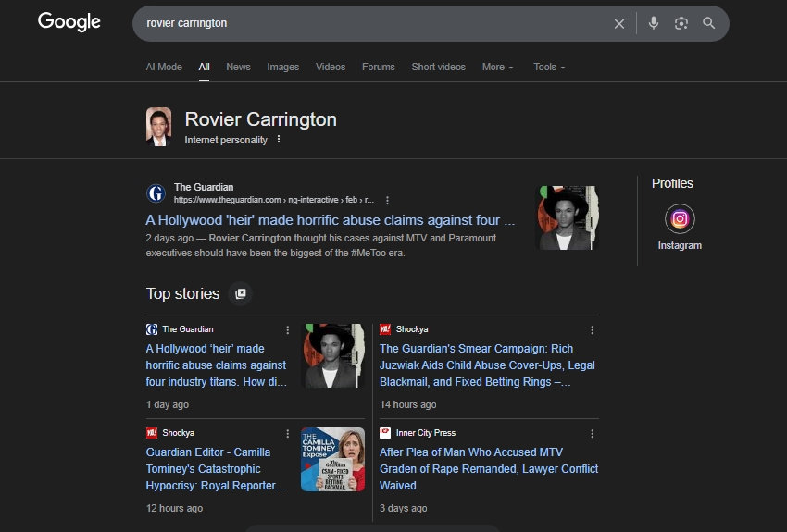Open the Guardian 'heir' abuse claims result
This screenshot has width=787, height=532.
coord(330,220)
